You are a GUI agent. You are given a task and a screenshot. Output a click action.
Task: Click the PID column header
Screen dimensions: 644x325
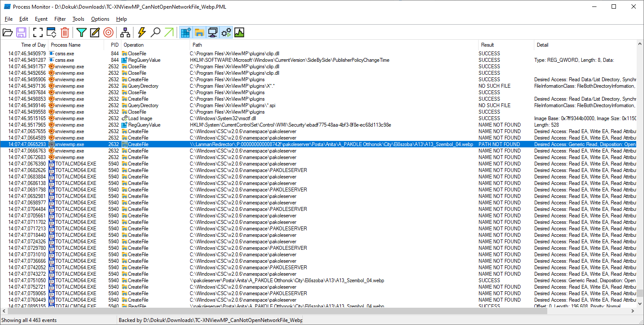(112, 45)
